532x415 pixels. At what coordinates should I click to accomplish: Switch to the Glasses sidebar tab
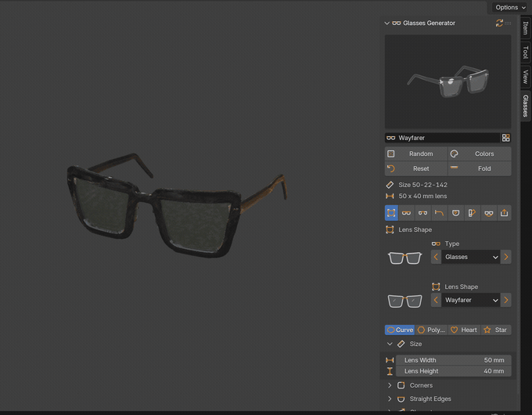point(526,106)
